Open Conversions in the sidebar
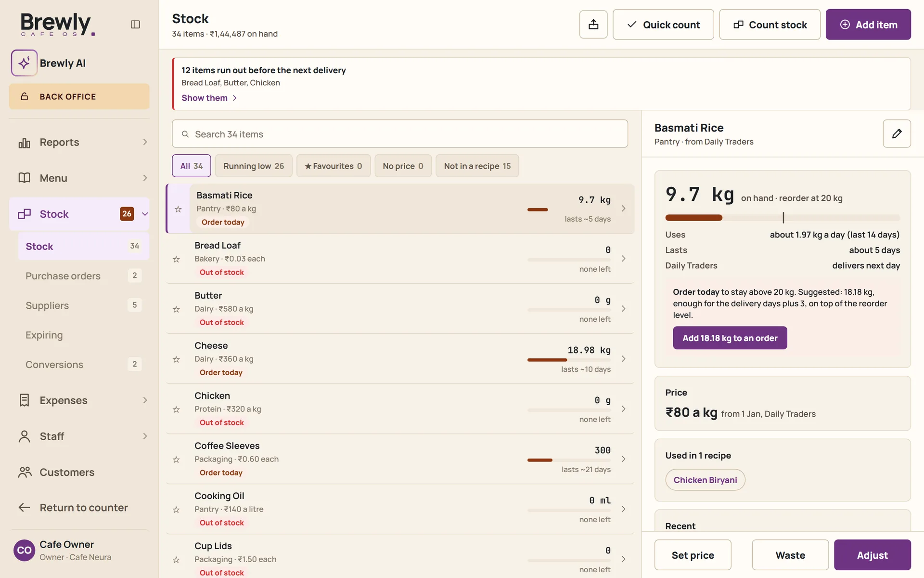 coord(83,365)
